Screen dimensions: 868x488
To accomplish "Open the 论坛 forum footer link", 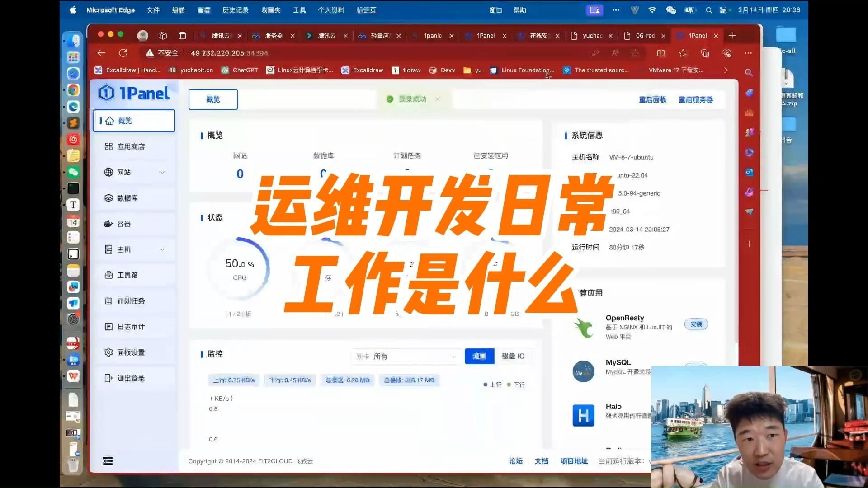I will click(516, 461).
